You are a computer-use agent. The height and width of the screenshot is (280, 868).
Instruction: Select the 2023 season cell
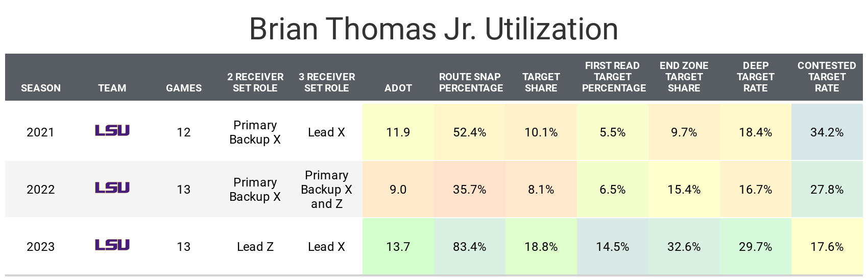click(41, 247)
